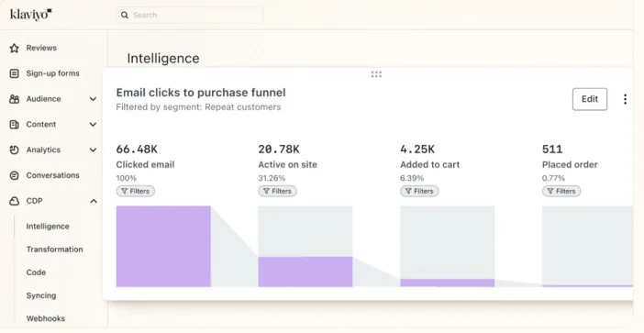Click 'Filtered by segment: Repeat customers' text
Screen dimensions: 644x333
point(198,107)
